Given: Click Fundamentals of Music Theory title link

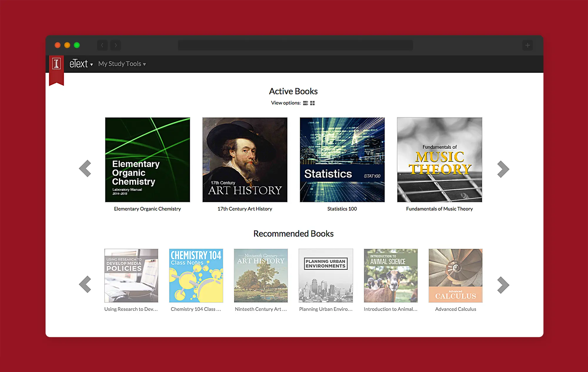Looking at the screenshot, I should coord(440,209).
